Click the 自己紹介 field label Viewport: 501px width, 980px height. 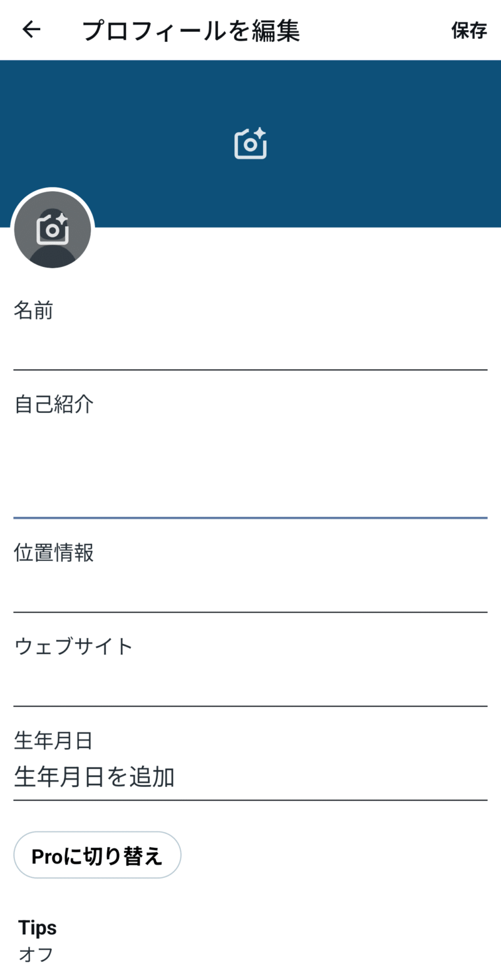pos(54,404)
